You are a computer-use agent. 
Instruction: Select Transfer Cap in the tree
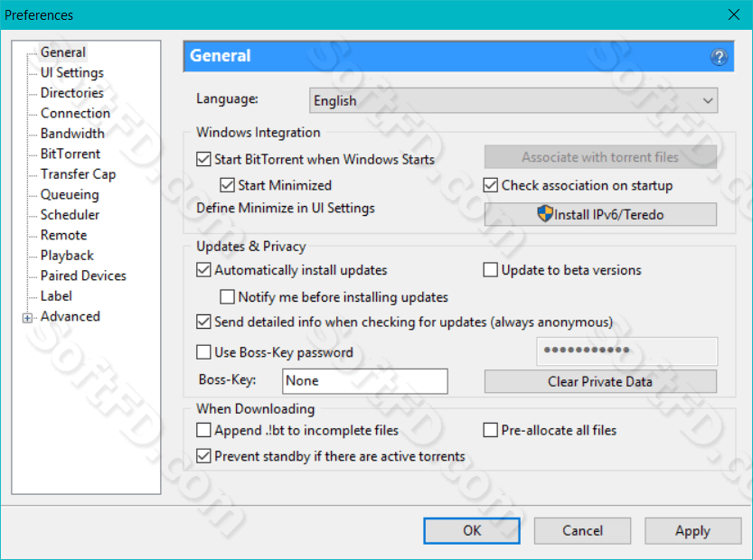click(x=79, y=174)
